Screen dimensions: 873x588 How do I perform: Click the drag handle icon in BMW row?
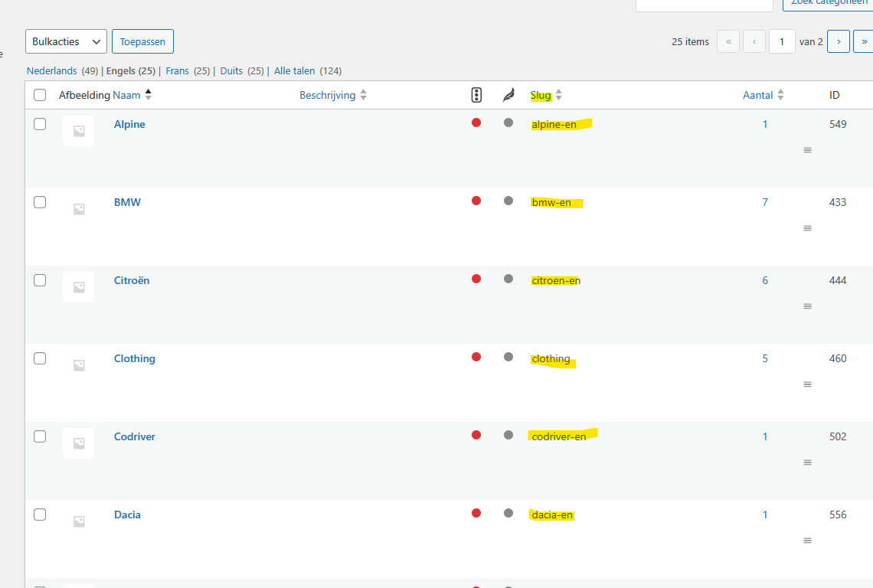coord(807,228)
